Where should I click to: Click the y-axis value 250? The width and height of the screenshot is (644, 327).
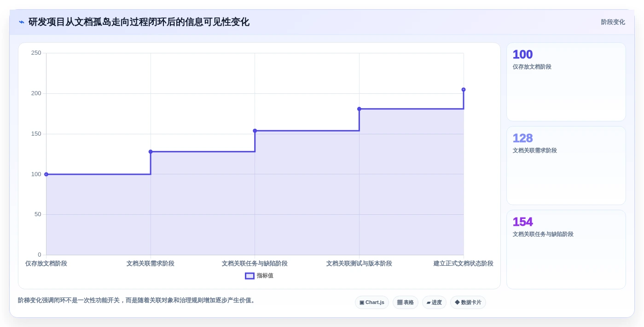[36, 53]
